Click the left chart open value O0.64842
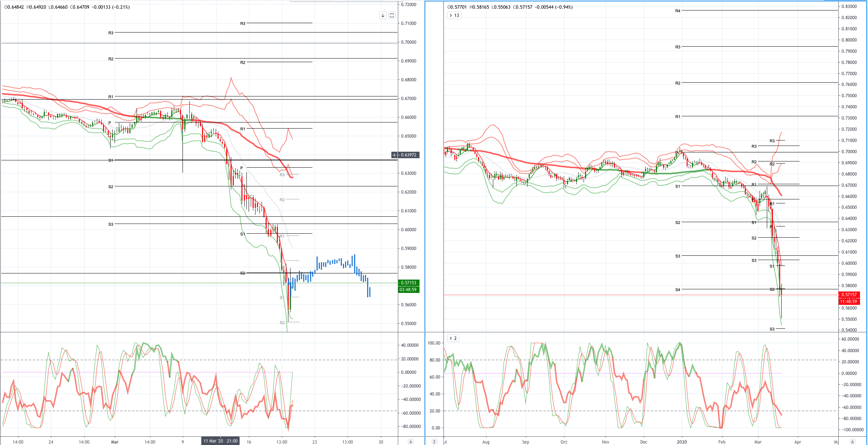Screen dimensions: 868x445 coord(14,7)
